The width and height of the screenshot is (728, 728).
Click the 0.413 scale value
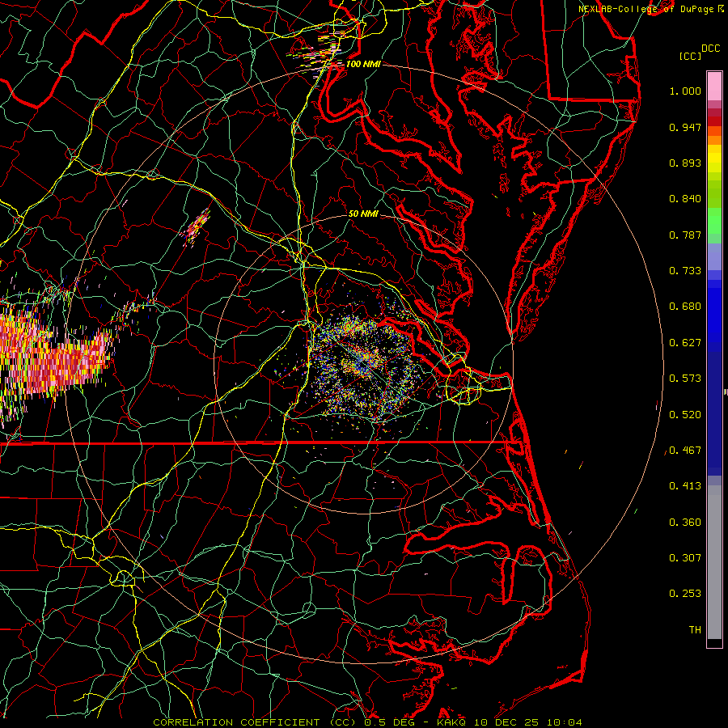[x=685, y=486]
